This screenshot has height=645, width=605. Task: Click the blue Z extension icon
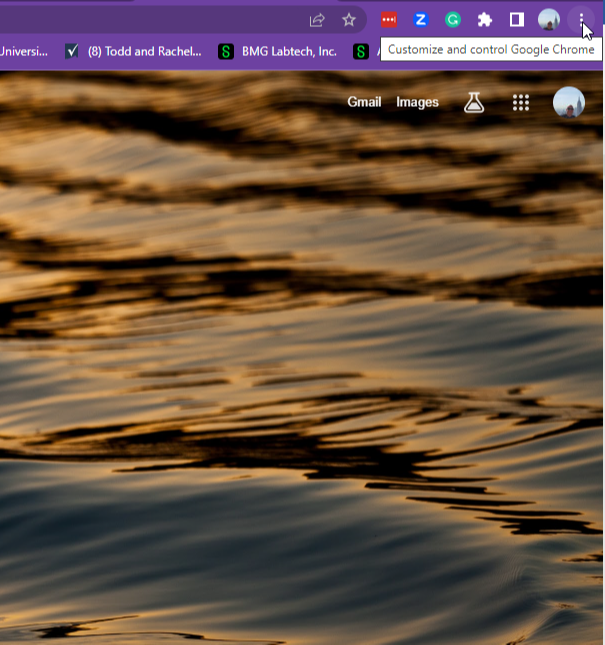tap(421, 20)
